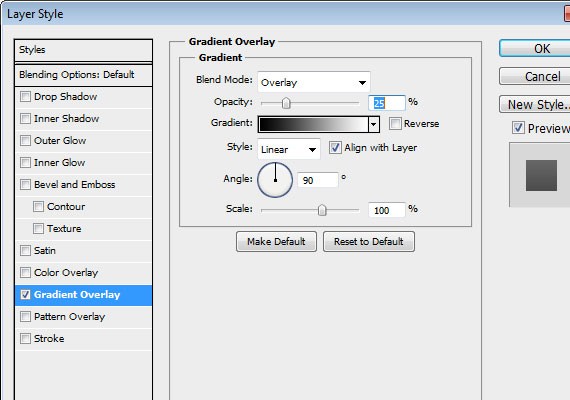Screen dimensions: 570x400
Task: Click the gray layer style preview thumbnail
Action: (541, 175)
